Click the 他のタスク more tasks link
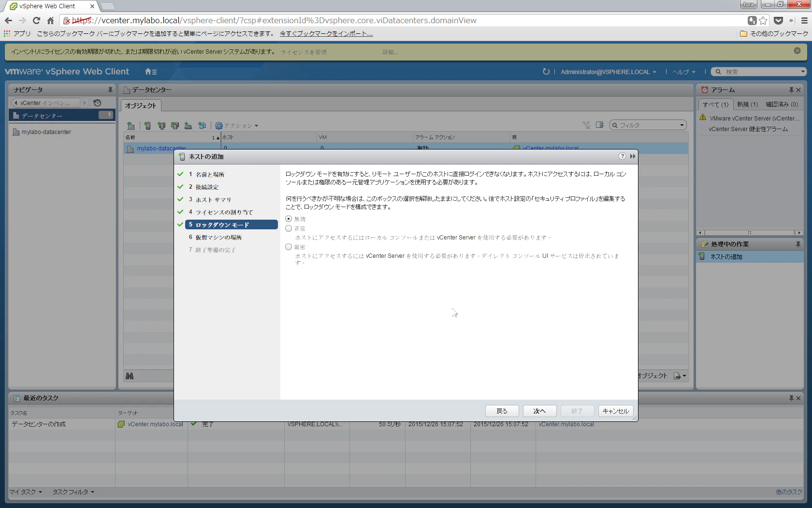 click(x=789, y=492)
